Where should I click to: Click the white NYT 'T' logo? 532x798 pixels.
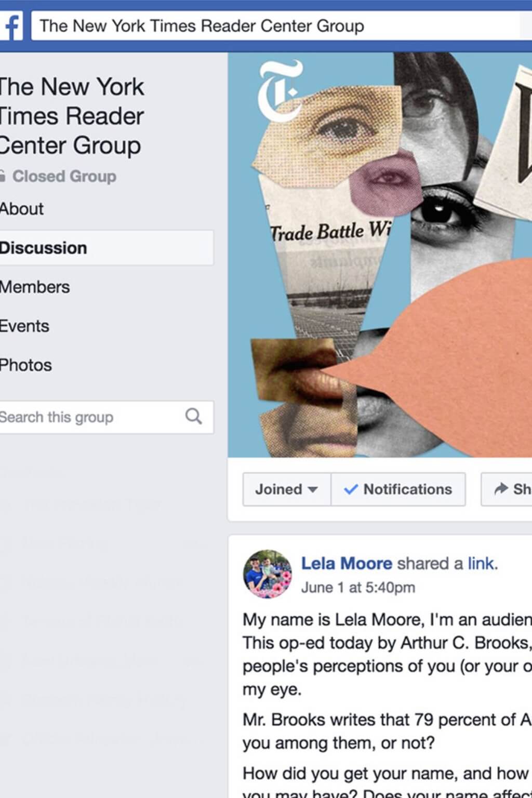click(281, 90)
